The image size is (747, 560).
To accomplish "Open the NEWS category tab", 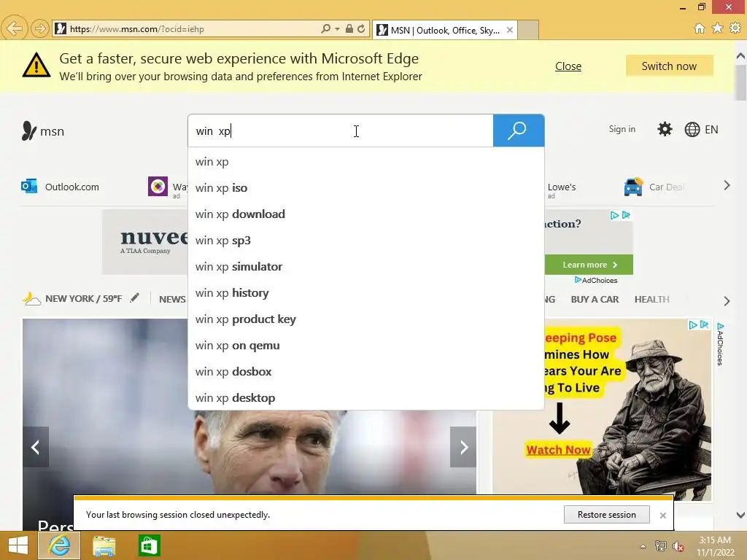I will [172, 299].
